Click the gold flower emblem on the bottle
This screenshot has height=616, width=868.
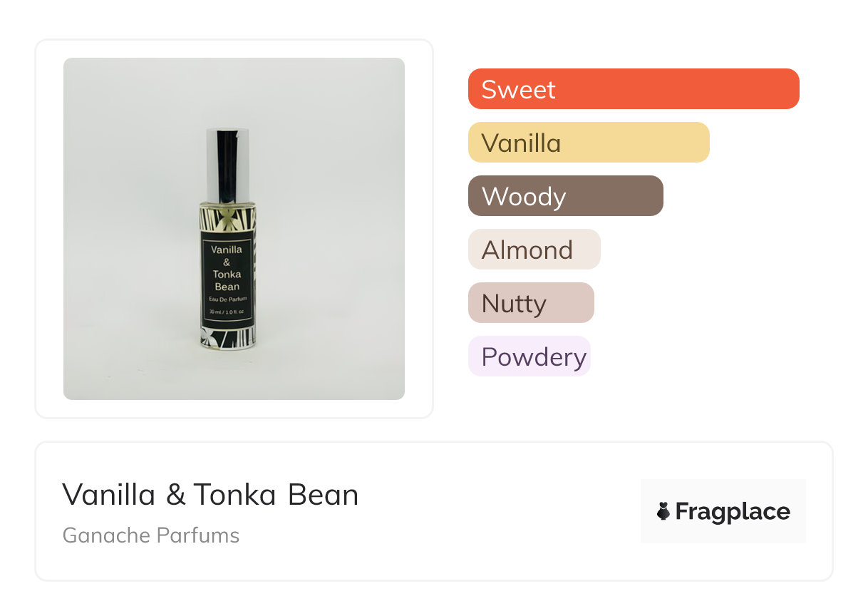pos(227,217)
